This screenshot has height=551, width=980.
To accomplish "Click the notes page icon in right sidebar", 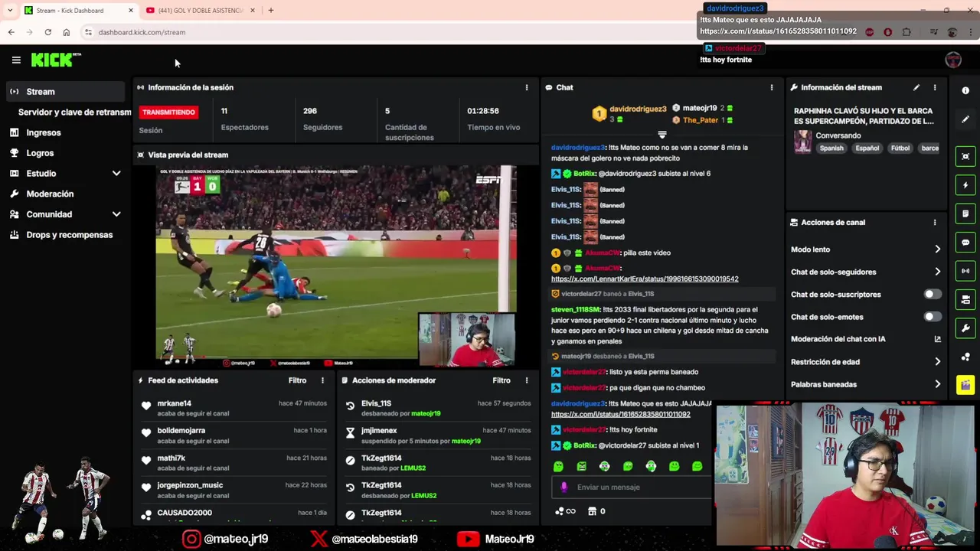I will click(x=965, y=214).
